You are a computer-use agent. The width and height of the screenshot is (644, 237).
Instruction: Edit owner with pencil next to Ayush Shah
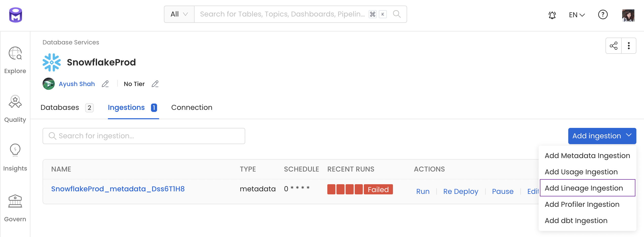click(x=105, y=84)
